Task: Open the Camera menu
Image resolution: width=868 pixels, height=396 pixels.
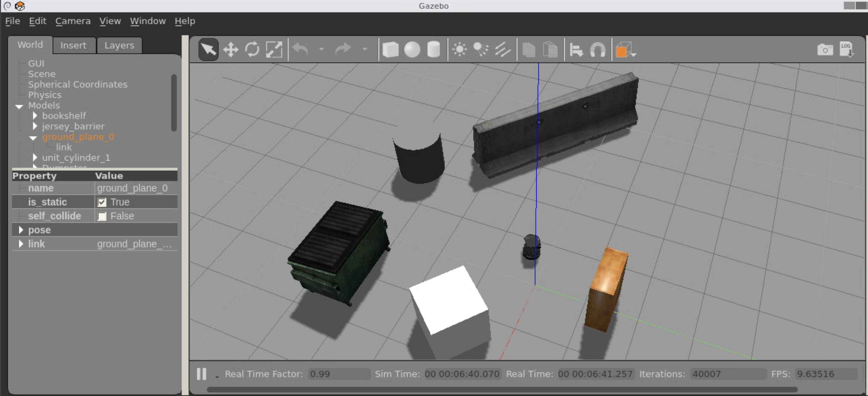Action: [x=73, y=21]
